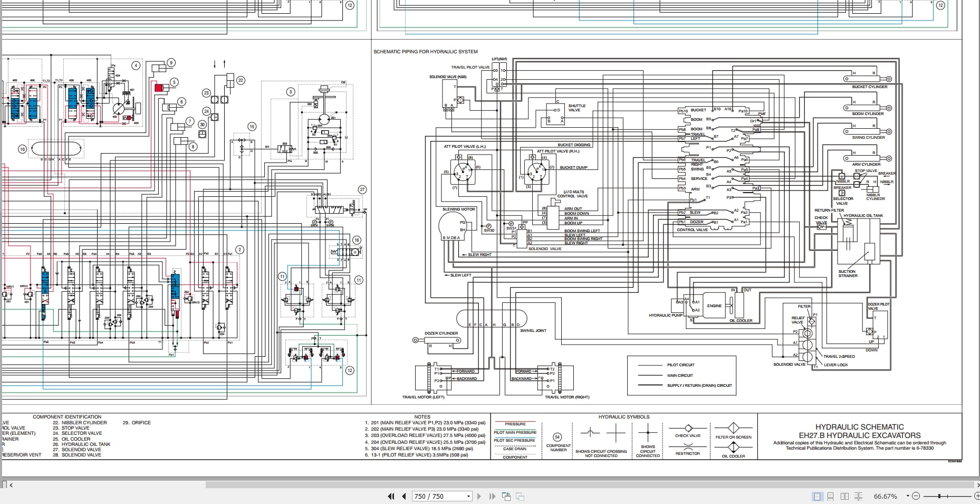980x504 pixels.
Task: Open the page number dropdown arrow
Action: coord(468,496)
